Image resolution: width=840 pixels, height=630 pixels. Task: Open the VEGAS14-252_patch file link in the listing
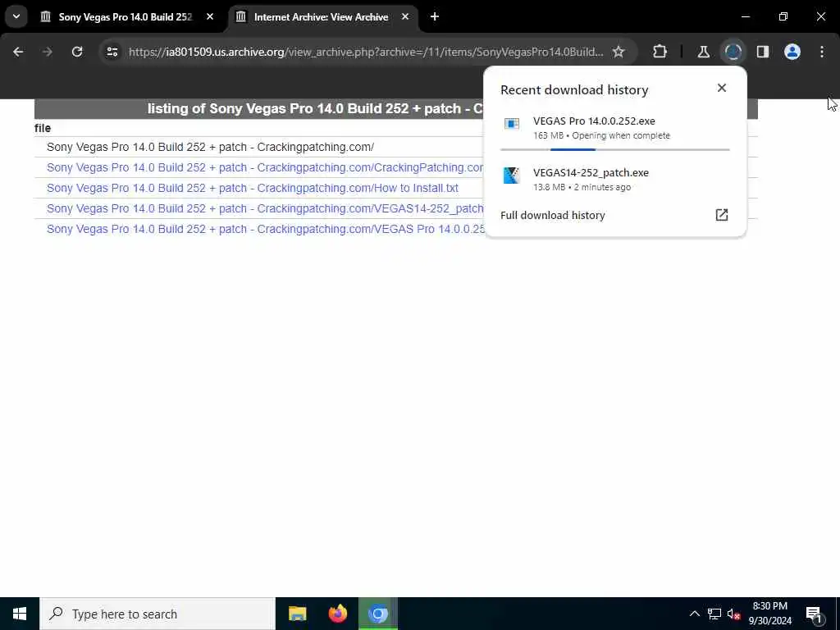(x=265, y=208)
